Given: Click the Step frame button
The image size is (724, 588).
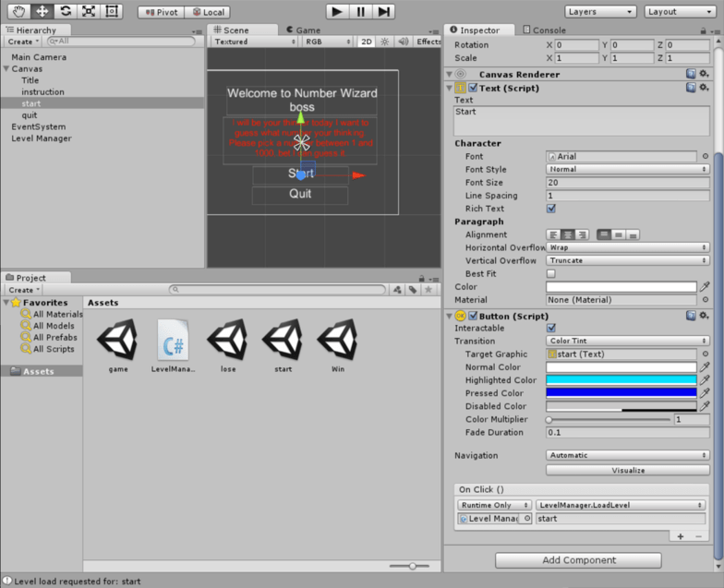Looking at the screenshot, I should (x=384, y=12).
